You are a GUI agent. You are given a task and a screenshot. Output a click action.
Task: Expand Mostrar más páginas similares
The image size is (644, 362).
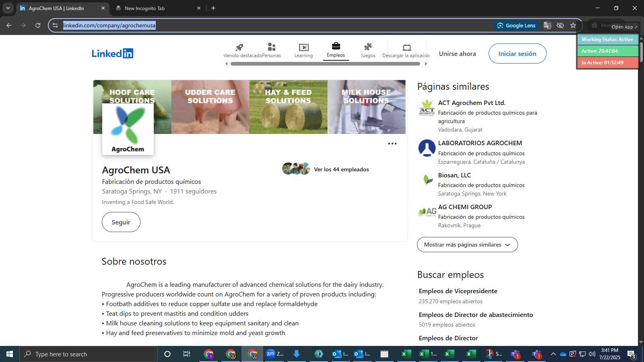click(467, 245)
